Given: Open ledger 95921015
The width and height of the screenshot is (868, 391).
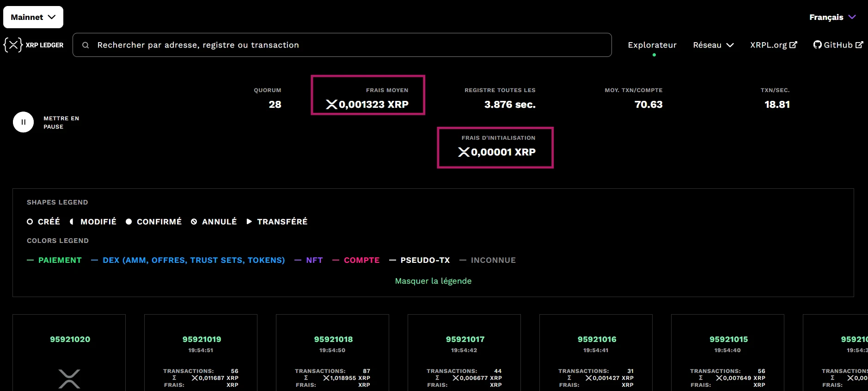Looking at the screenshot, I should pyautogui.click(x=728, y=339).
